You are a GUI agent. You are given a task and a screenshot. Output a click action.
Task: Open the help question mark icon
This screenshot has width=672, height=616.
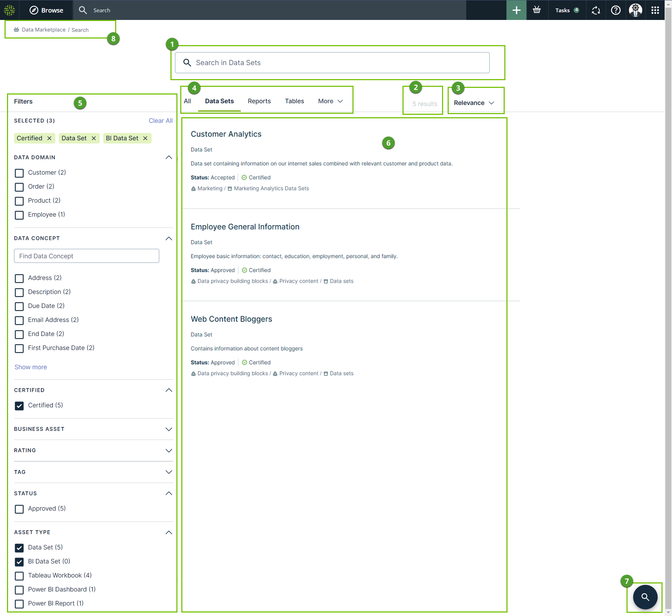[x=616, y=10]
